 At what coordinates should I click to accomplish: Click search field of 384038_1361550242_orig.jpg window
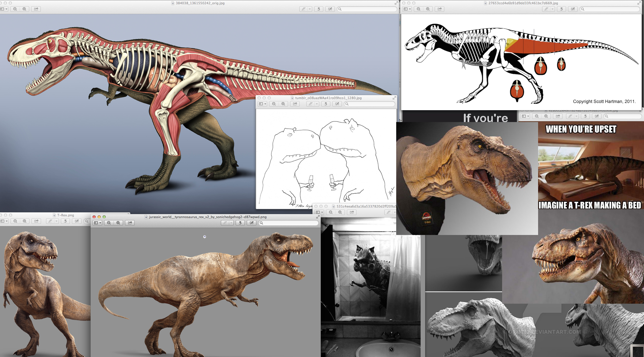(367, 9)
